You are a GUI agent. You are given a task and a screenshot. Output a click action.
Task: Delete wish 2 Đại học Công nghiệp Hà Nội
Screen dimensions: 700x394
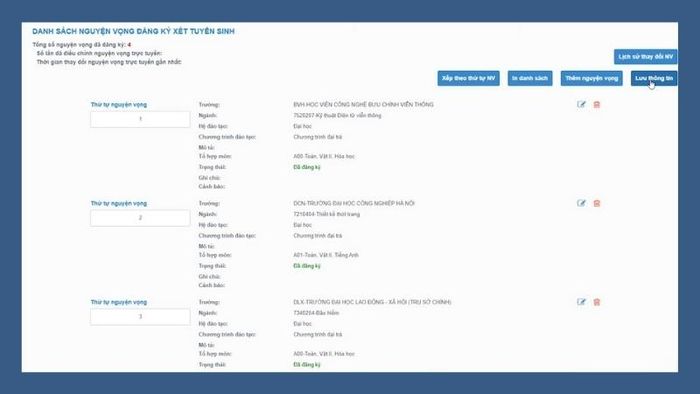[596, 203]
